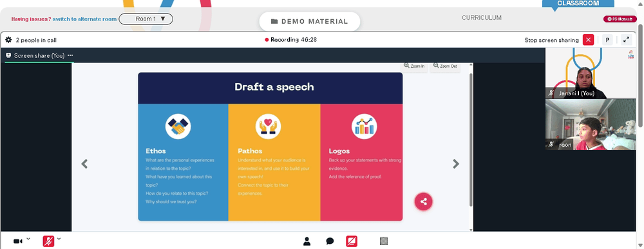Click the Logos heading
The image size is (644, 249).
[x=339, y=151]
